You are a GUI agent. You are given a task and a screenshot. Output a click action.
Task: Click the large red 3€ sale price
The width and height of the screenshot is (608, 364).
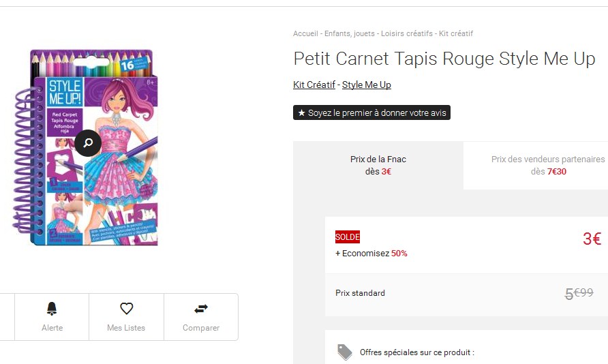(592, 239)
